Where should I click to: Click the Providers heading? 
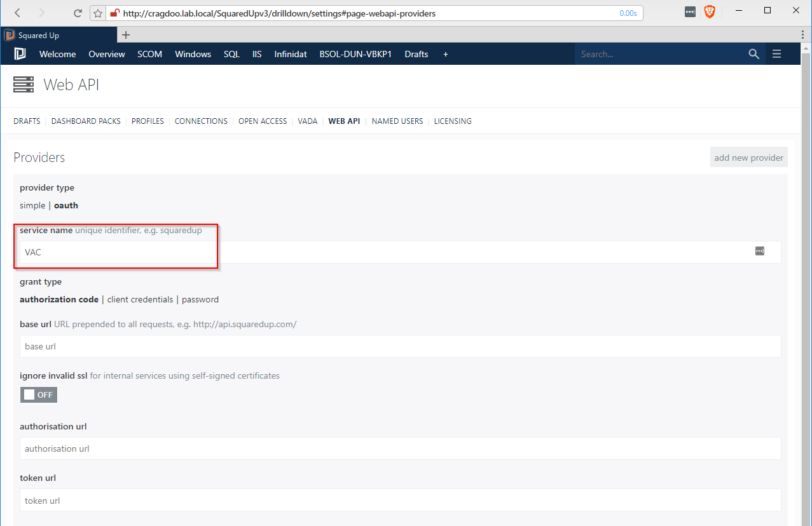click(x=39, y=158)
